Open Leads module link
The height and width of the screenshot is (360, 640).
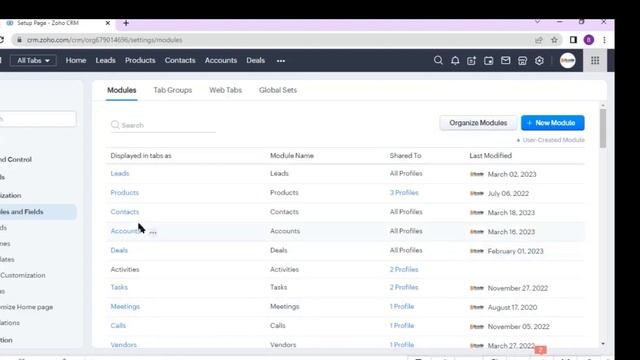pos(120,173)
